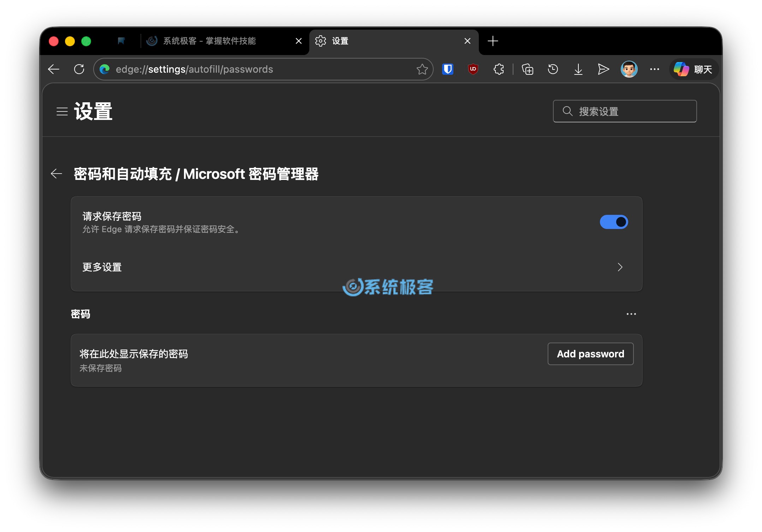The height and width of the screenshot is (532, 762).
Task: View browsing History
Action: click(553, 69)
